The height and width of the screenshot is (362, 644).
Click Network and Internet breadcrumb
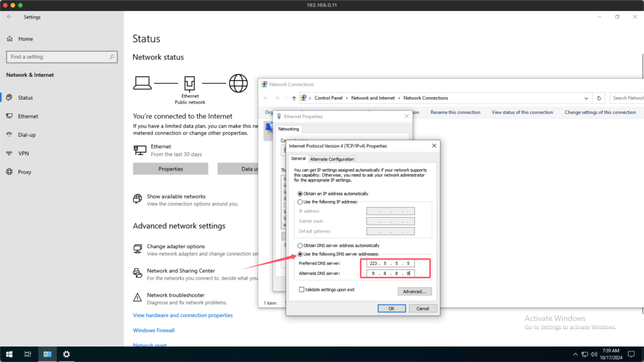pos(373,98)
